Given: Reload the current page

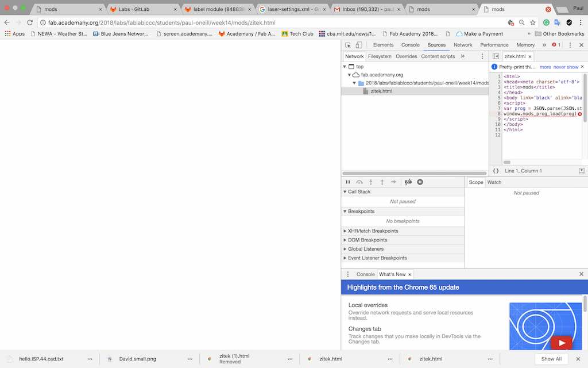Looking at the screenshot, I should click(x=30, y=22).
